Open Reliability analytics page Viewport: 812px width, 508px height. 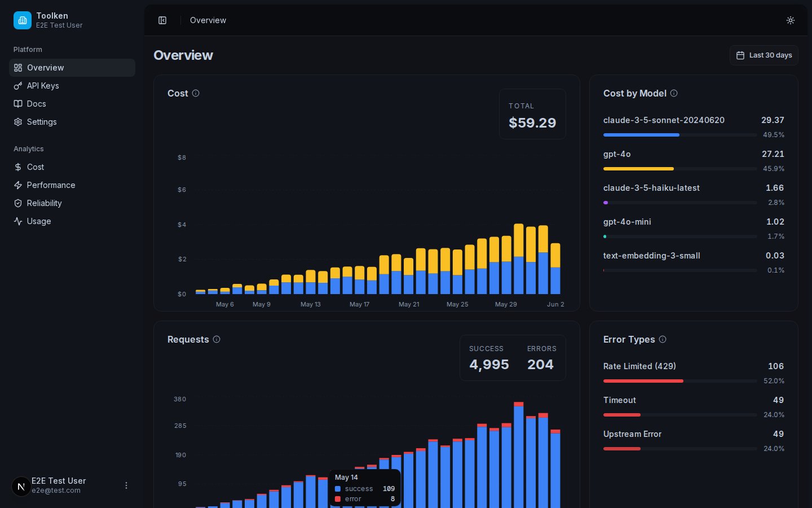tap(72, 203)
